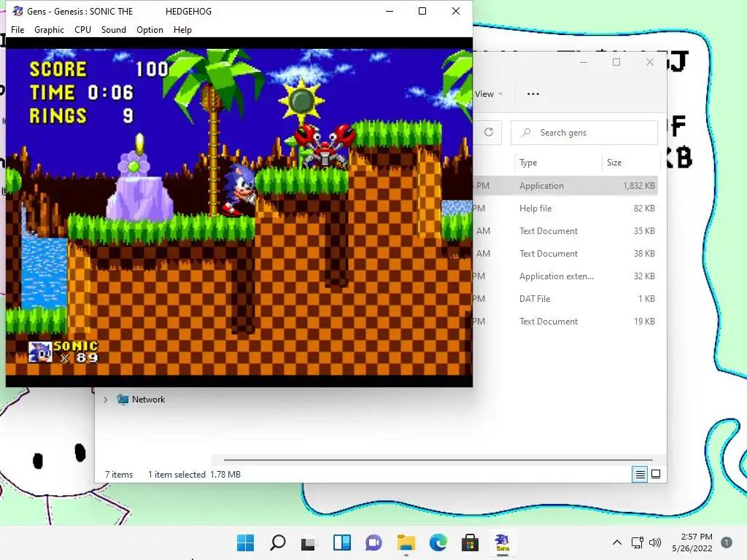
Task: Select the Text Document row of 19 KB
Action: pyautogui.click(x=565, y=322)
